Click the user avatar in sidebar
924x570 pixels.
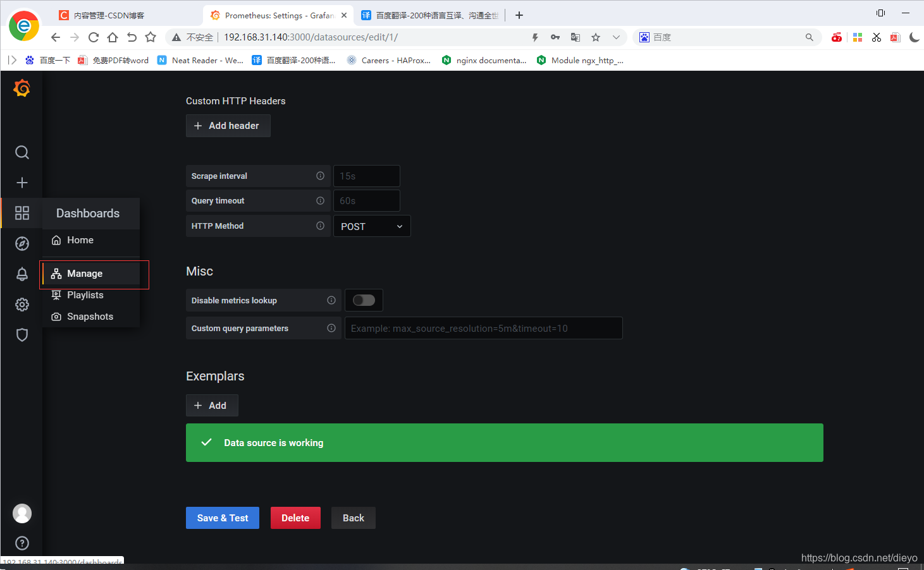(x=22, y=513)
